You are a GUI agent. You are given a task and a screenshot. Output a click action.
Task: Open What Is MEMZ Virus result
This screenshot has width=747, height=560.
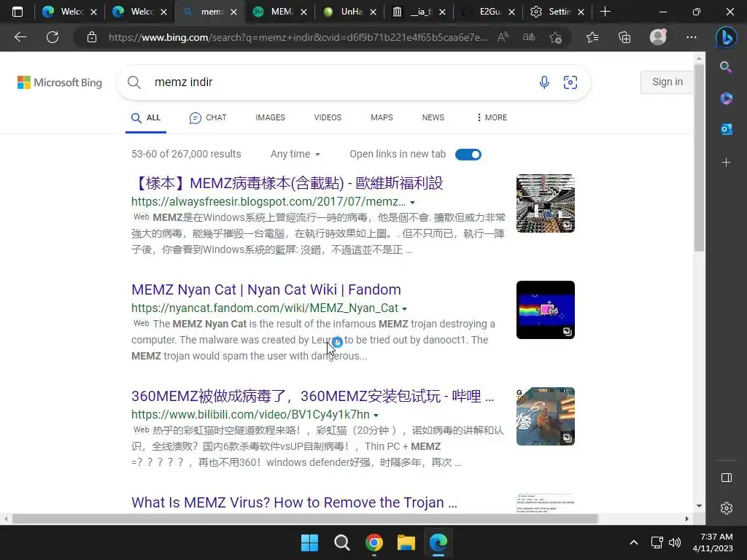294,502
